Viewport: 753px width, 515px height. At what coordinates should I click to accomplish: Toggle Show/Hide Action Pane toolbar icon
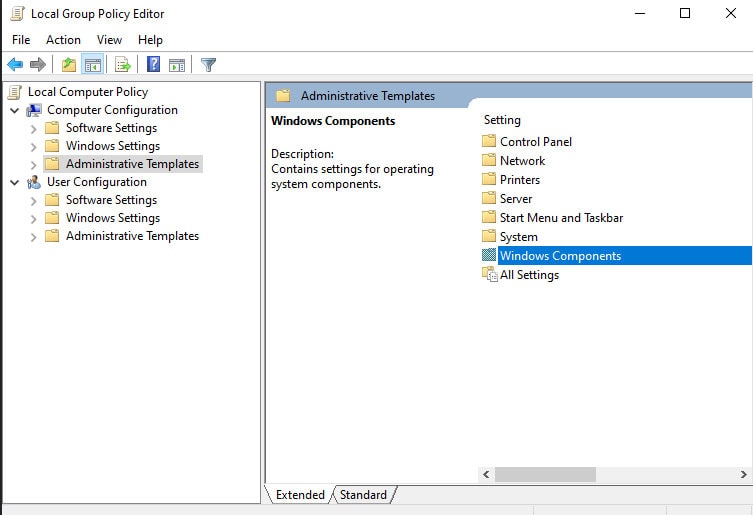tap(177, 65)
